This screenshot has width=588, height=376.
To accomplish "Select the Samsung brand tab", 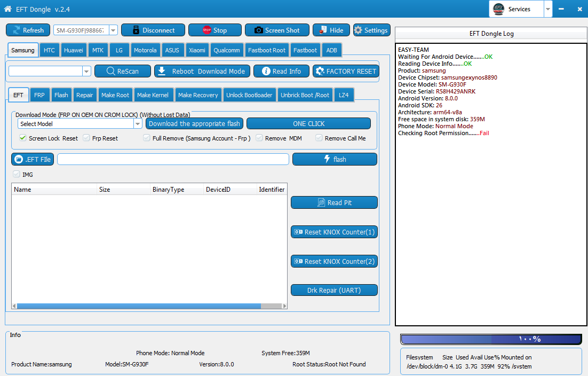I will (23, 50).
